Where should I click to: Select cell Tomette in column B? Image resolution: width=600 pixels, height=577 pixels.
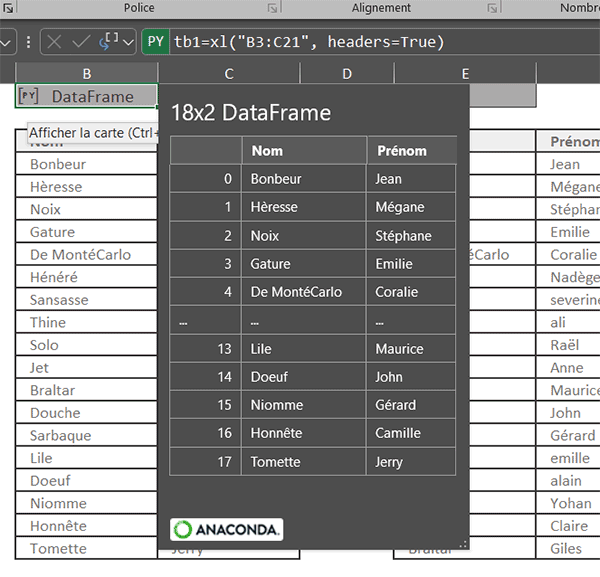[x=86, y=548]
